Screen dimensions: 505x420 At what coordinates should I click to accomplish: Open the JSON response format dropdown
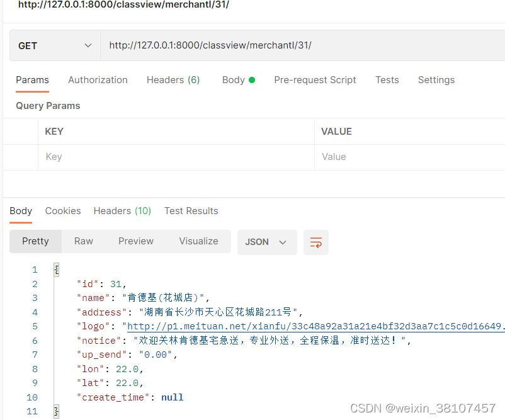tap(266, 242)
